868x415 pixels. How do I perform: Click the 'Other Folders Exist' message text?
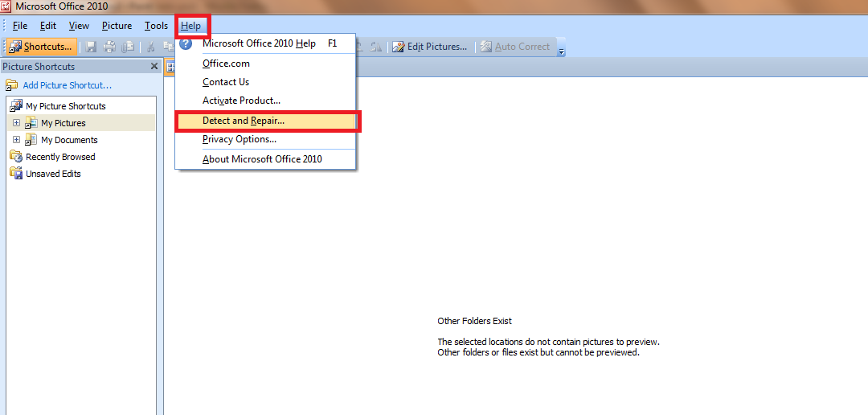[474, 321]
